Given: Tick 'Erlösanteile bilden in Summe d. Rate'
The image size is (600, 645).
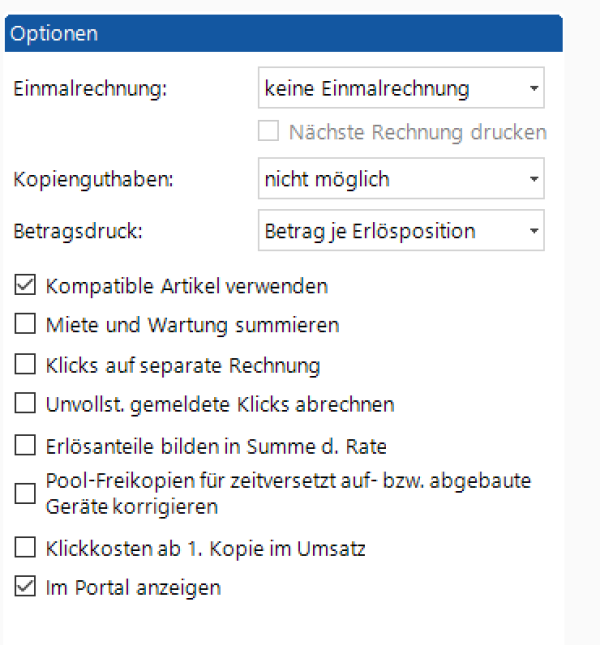Looking at the screenshot, I should tap(25, 445).
